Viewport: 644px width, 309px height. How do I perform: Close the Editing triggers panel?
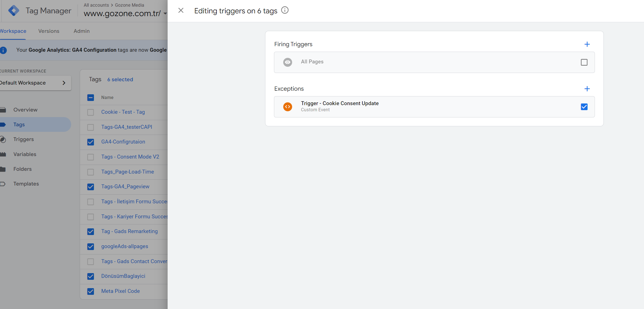click(181, 11)
